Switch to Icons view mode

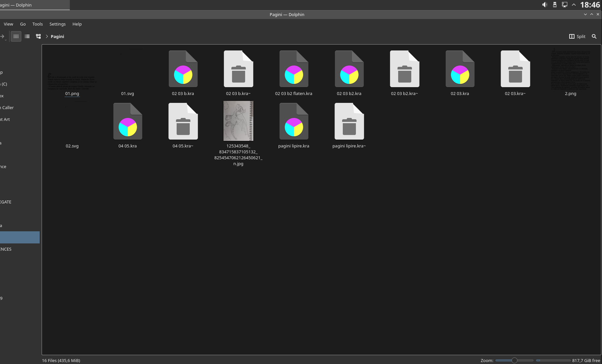pos(16,36)
